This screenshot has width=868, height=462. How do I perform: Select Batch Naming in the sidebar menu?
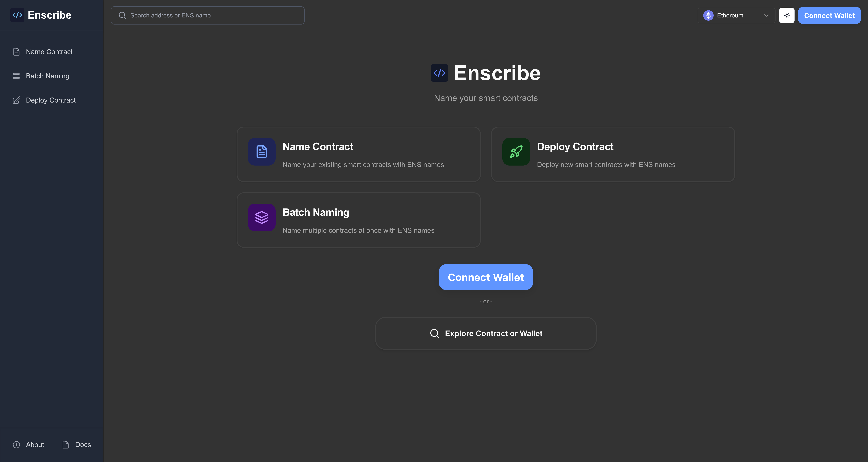tap(47, 76)
